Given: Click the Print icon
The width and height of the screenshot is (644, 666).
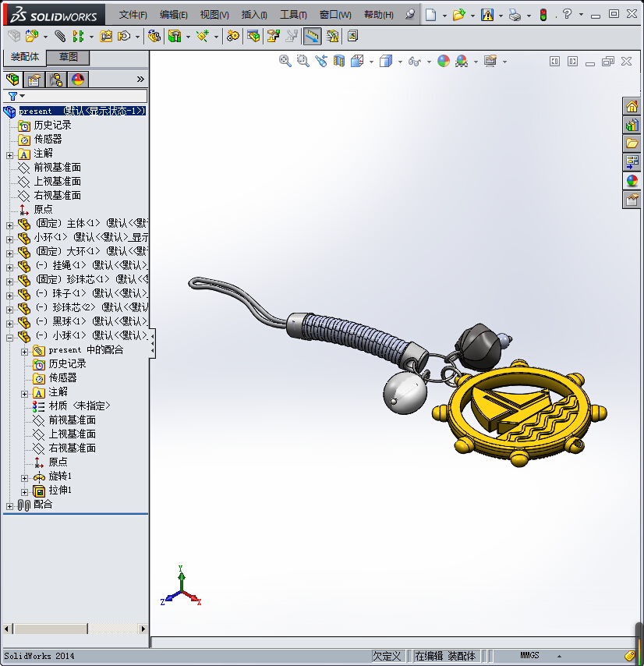Looking at the screenshot, I should click(515, 15).
